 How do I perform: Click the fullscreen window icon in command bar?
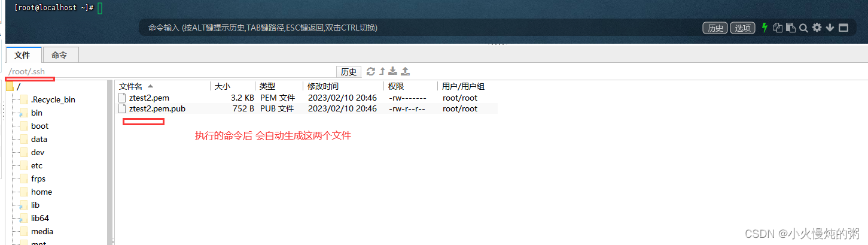(x=843, y=28)
